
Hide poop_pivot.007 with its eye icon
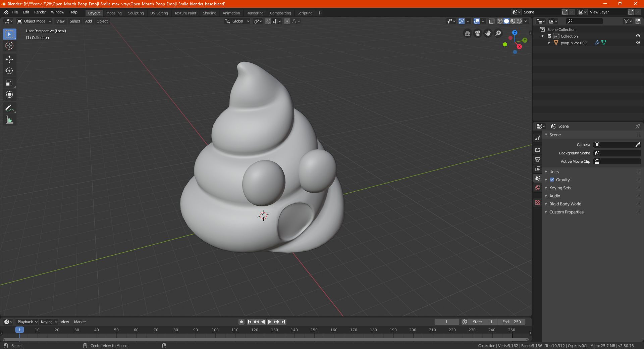coord(638,43)
